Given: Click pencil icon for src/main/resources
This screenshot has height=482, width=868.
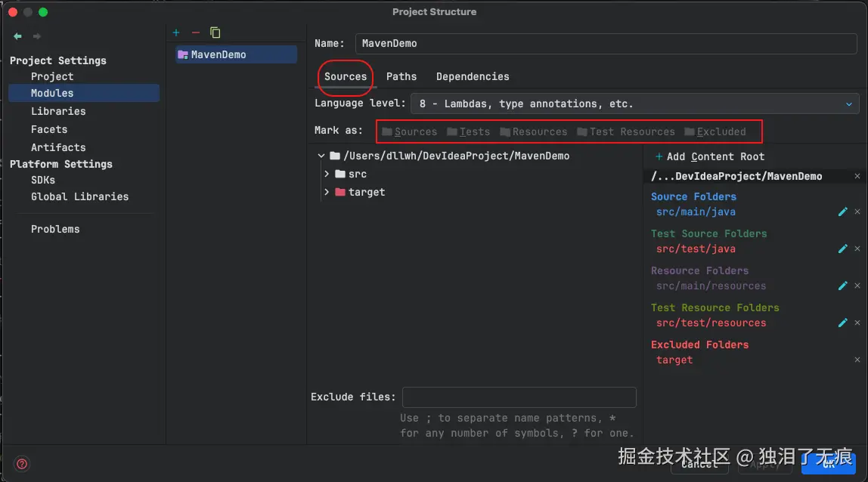Looking at the screenshot, I should 843,286.
